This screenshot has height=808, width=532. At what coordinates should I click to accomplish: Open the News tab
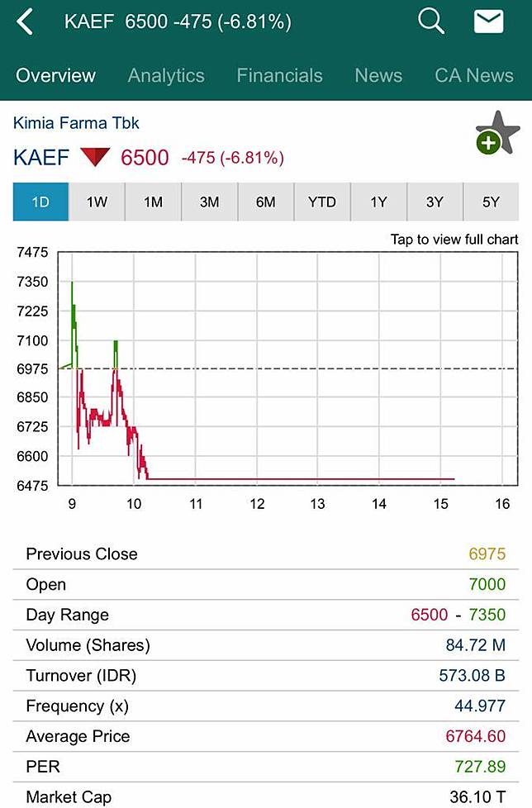pyautogui.click(x=378, y=76)
